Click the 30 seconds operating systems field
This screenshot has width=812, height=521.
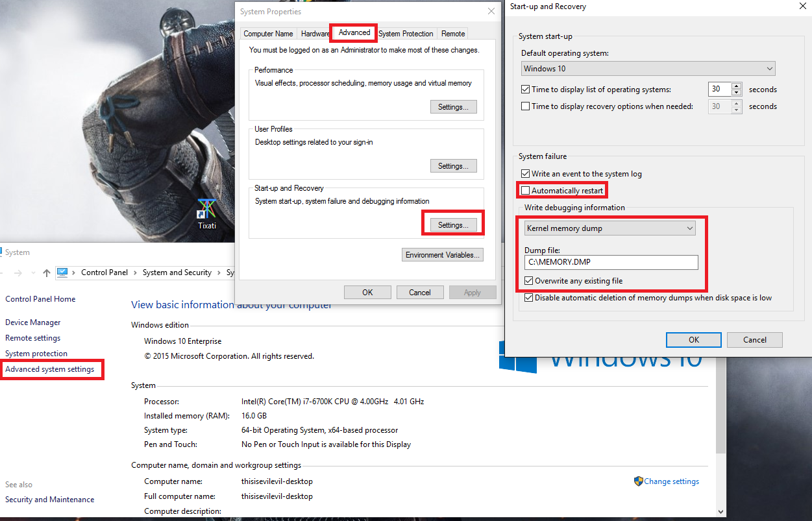coord(720,90)
